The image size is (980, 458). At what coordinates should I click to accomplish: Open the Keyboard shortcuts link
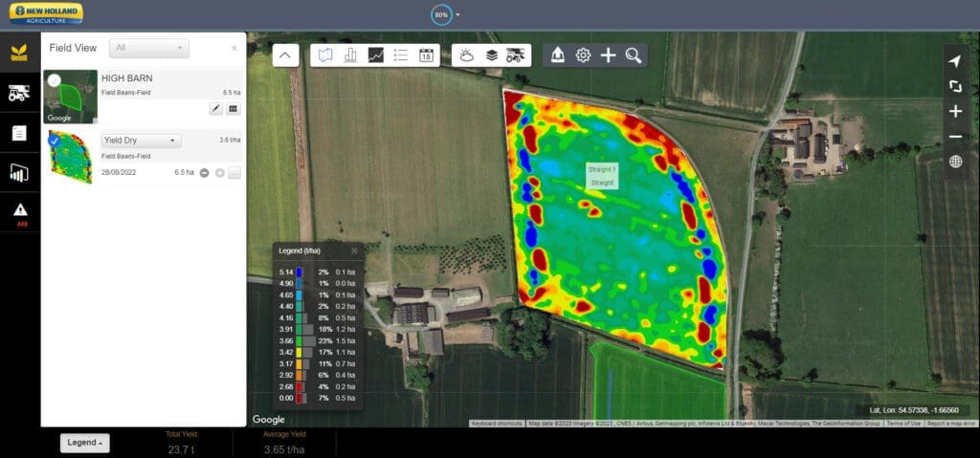(x=497, y=424)
